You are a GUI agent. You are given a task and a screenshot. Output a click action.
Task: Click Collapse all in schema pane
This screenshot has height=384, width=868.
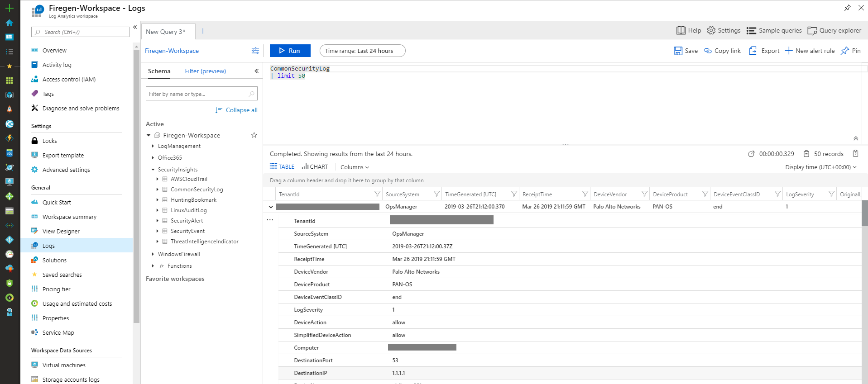tap(236, 110)
